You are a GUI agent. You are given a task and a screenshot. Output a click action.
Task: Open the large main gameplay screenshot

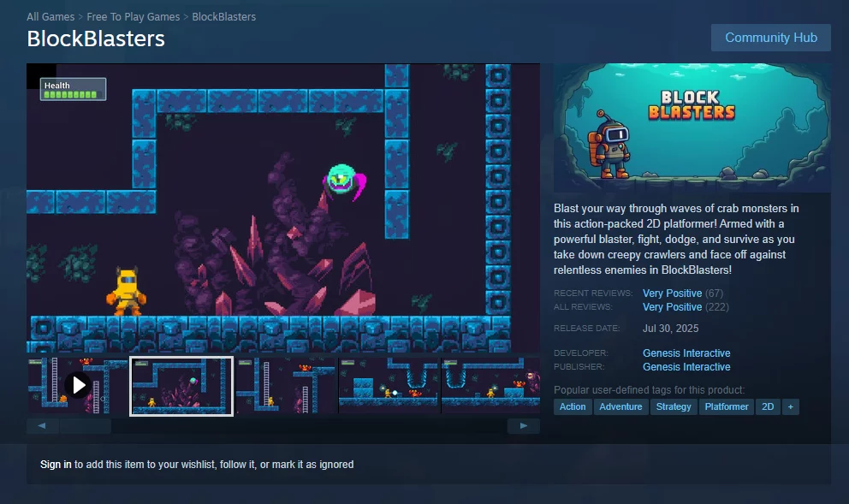coord(282,208)
